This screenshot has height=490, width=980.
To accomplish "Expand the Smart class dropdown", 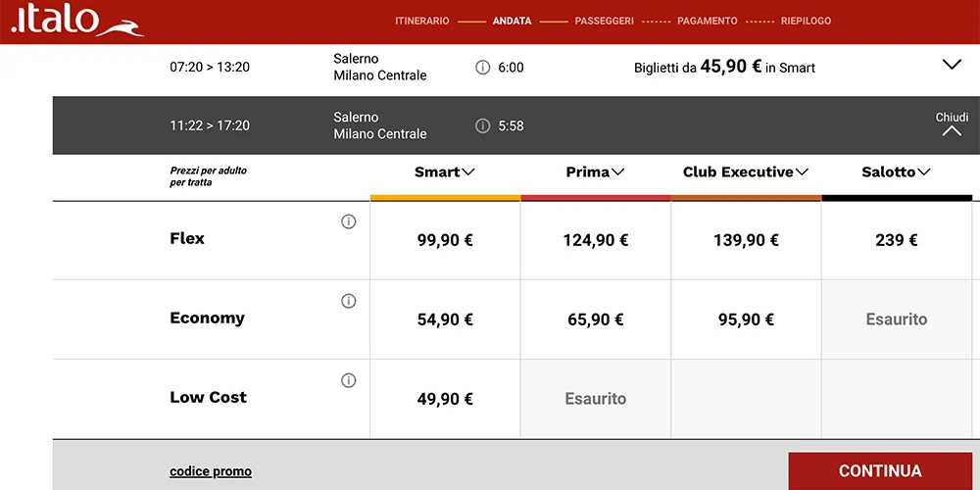I will [445, 172].
